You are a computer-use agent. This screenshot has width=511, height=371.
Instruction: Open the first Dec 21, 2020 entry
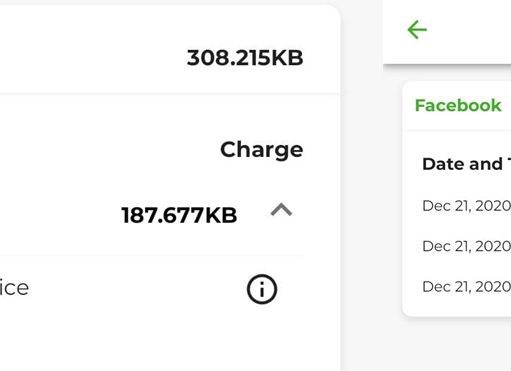[467, 206]
